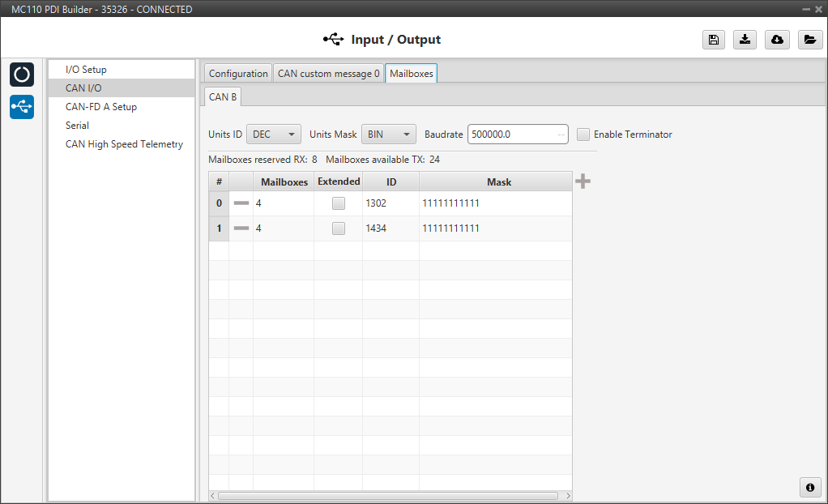
Task: Select the USB Input/Output sidebar icon
Action: pyautogui.click(x=22, y=106)
